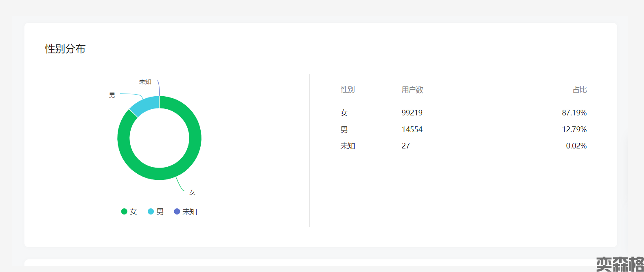Click the 占比 column header

click(580, 90)
